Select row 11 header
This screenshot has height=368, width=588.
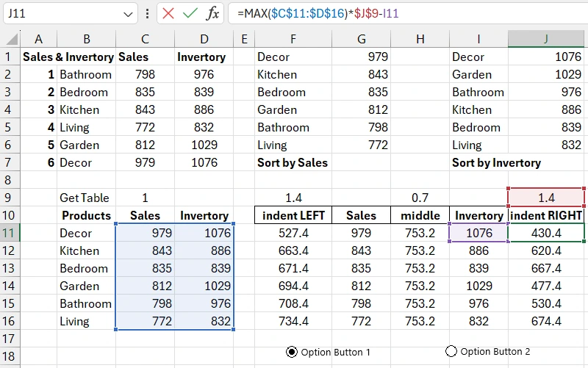[10, 233]
